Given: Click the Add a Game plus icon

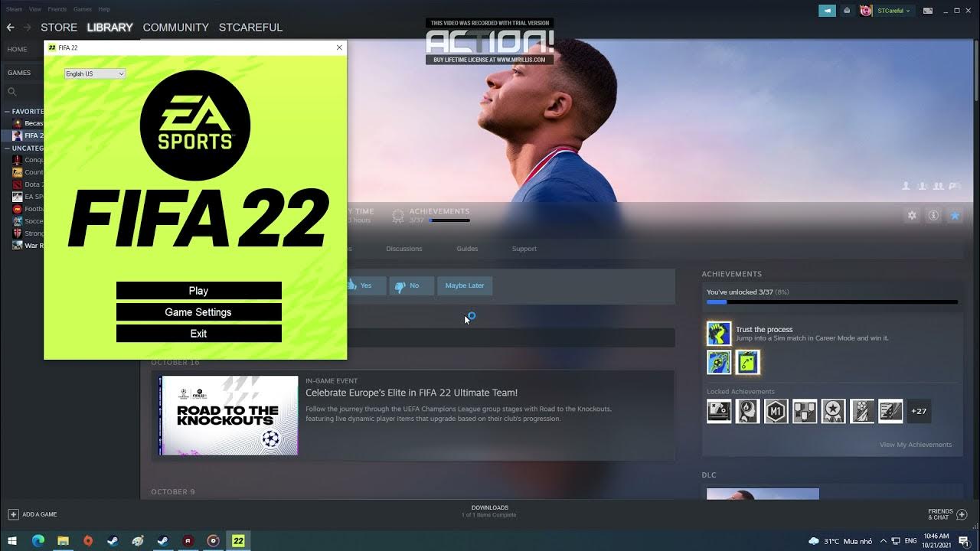Looking at the screenshot, I should [x=13, y=514].
